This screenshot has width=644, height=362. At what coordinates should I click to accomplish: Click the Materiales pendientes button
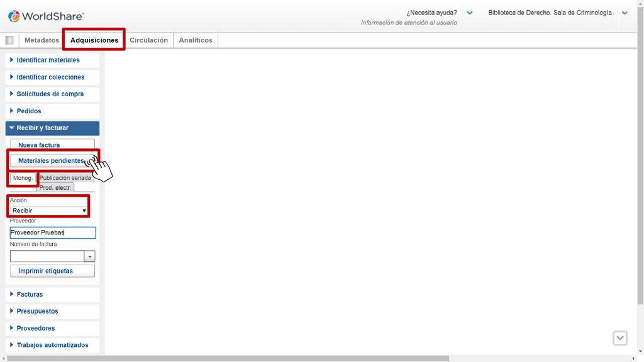pos(52,160)
